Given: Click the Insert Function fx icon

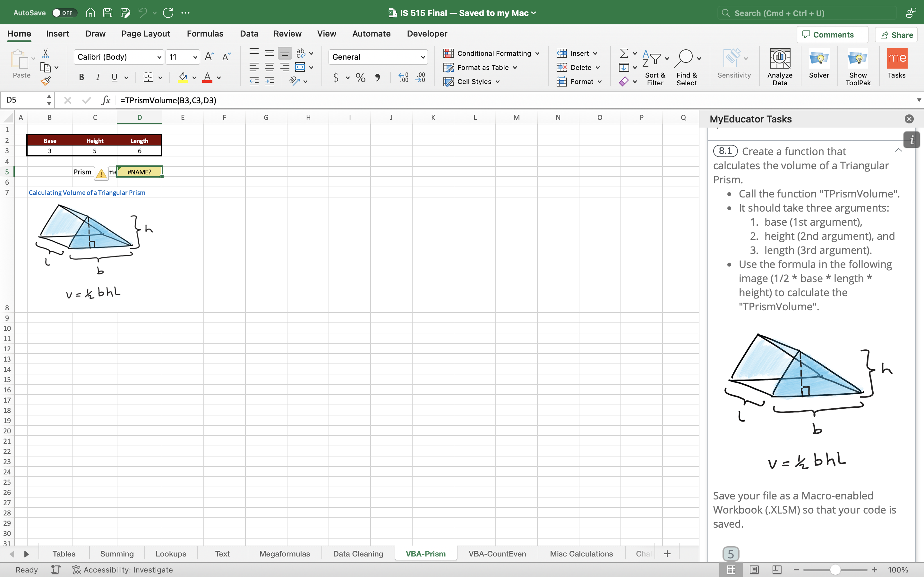Looking at the screenshot, I should (106, 100).
